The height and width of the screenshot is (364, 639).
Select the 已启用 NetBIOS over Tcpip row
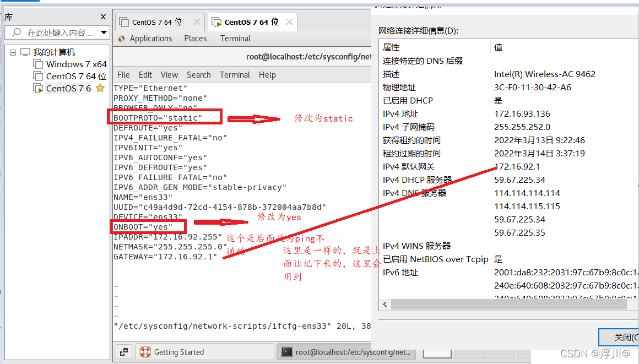coord(508,259)
